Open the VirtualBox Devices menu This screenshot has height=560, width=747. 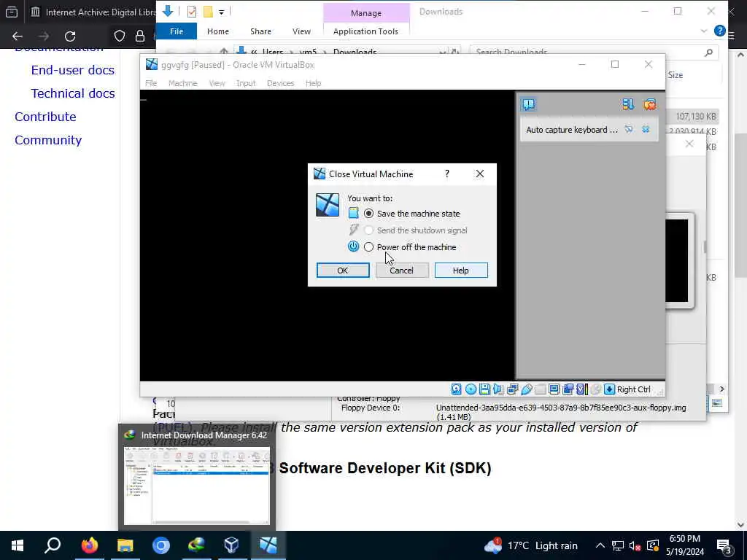280,83
